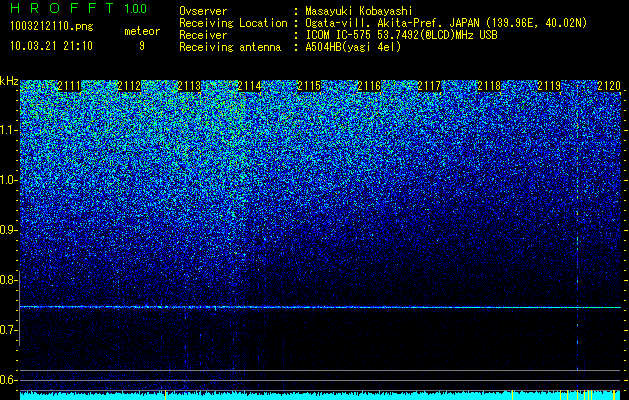Screen dimensions: 629x400
Task: Click the meteor count value 9
Action: pyautogui.click(x=142, y=46)
